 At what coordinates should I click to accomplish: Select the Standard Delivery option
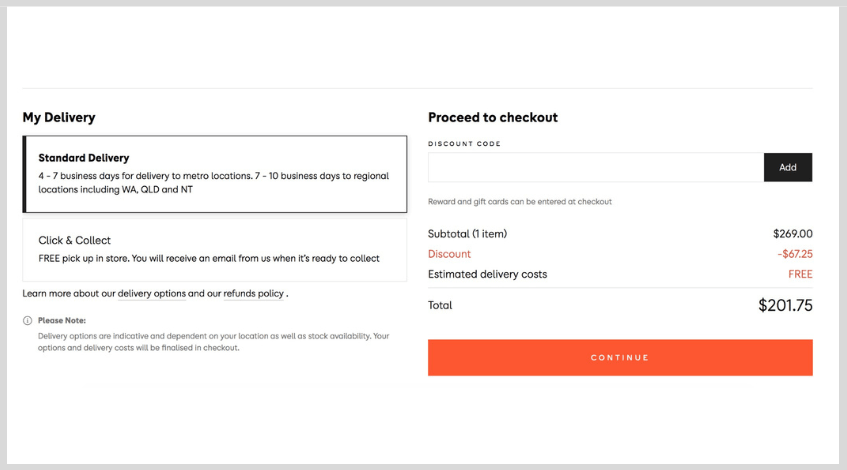point(214,174)
